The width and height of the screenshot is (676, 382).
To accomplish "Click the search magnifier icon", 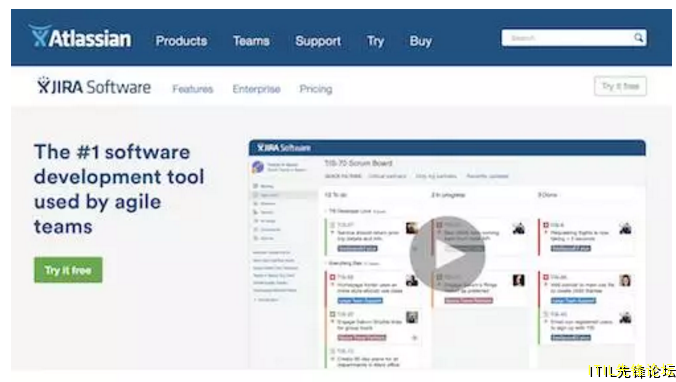I will (x=638, y=38).
